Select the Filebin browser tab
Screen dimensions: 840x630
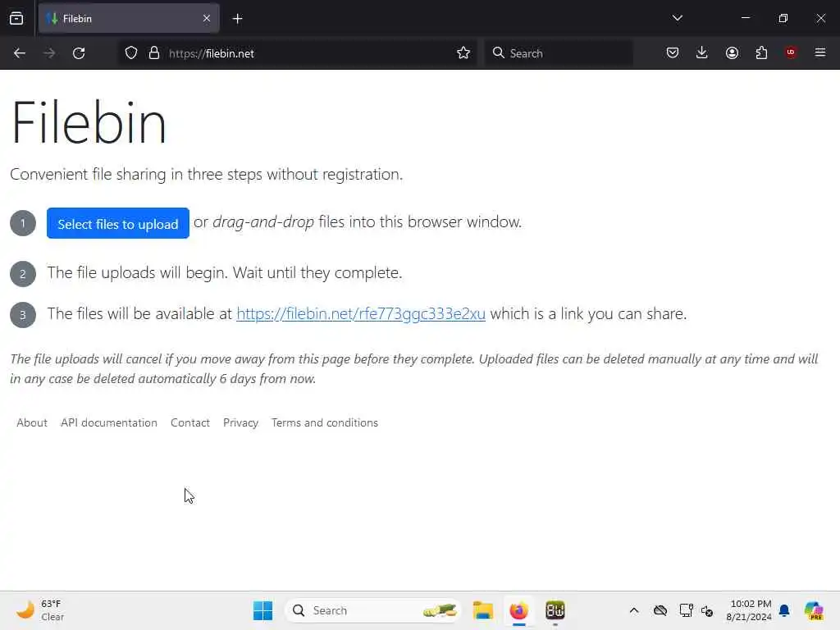[129, 19]
